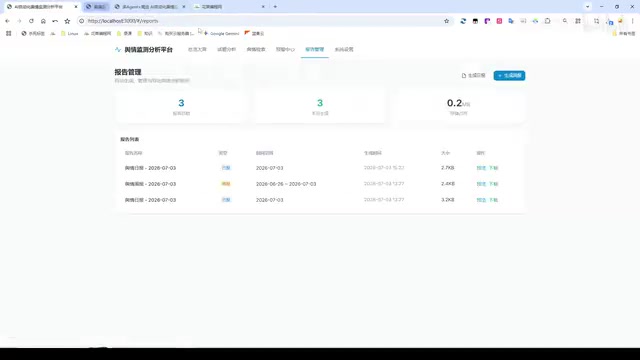Click the screenshot crop icon in toolbar
The height and width of the screenshot is (360, 640).
point(596,21)
